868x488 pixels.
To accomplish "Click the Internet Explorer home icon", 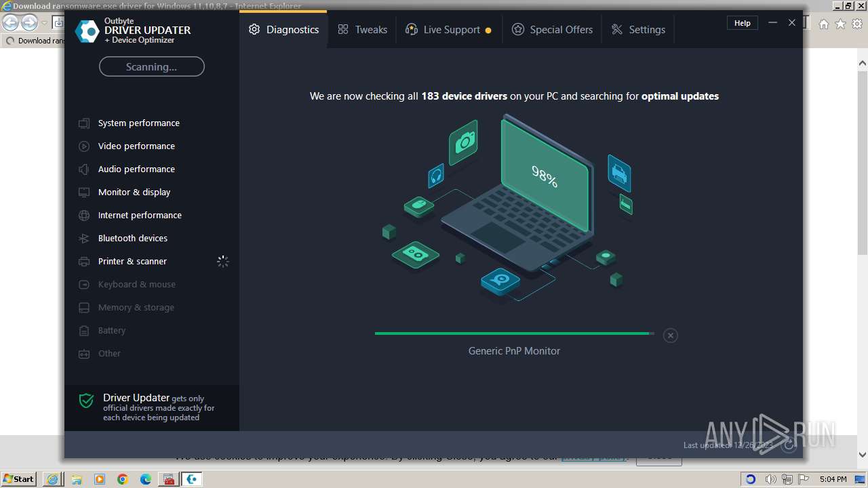I will 823,24.
